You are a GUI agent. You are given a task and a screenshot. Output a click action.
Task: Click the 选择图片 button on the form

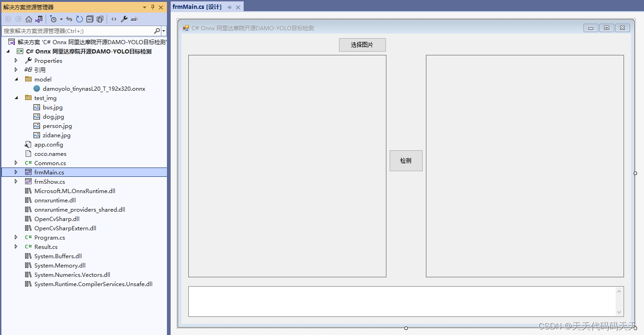click(362, 45)
